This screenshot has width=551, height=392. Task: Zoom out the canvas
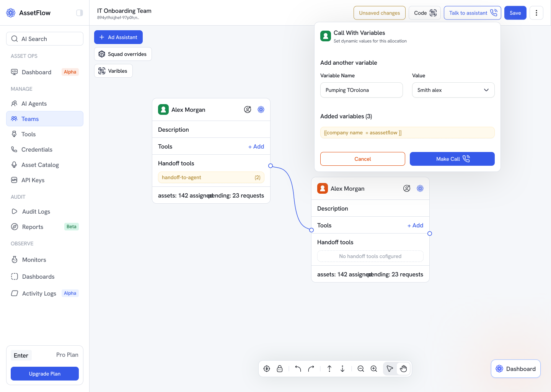(361, 369)
